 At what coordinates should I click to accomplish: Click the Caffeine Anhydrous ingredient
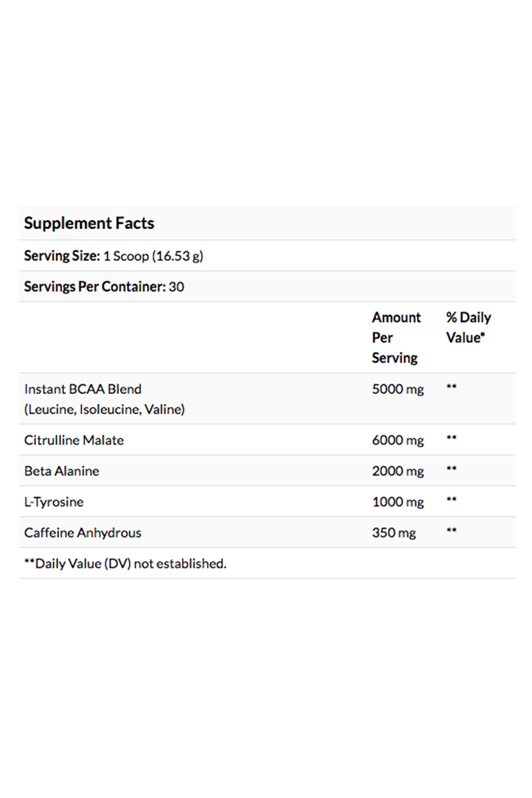[x=83, y=532]
